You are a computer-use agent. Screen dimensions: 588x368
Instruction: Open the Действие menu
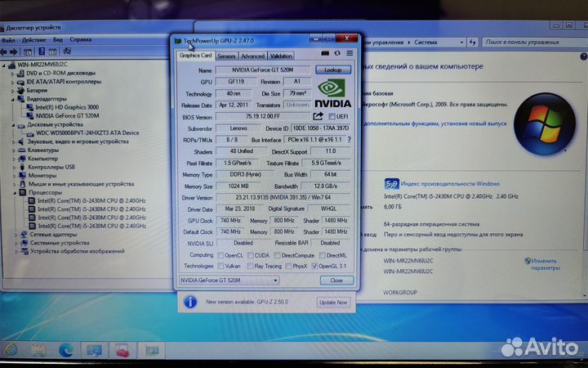click(x=33, y=40)
